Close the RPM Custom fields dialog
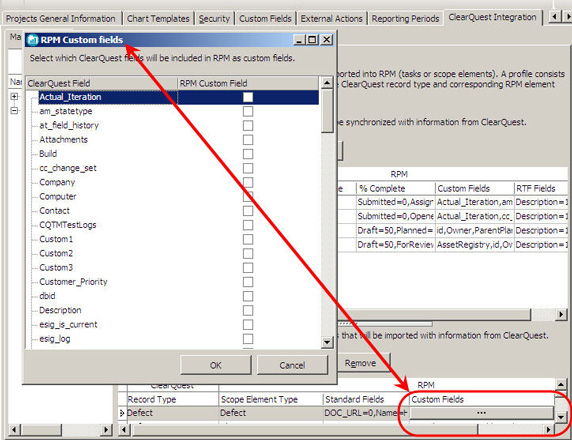Screen dimensions: 572x440 click(x=326, y=39)
